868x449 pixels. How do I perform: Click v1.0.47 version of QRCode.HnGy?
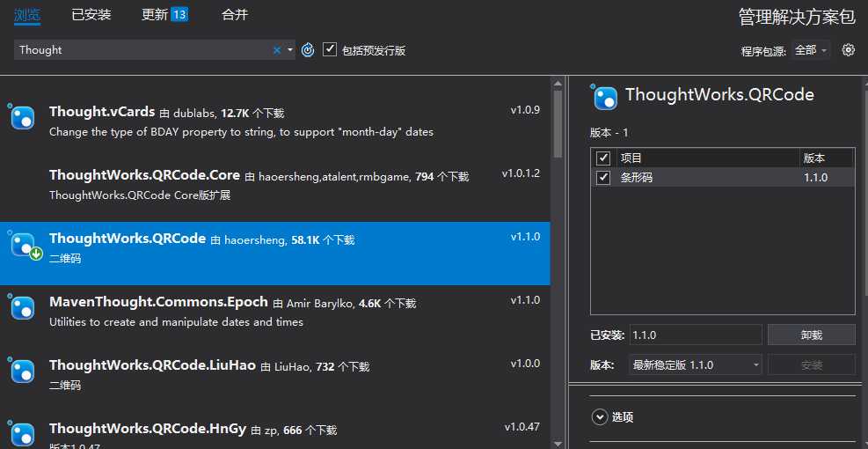click(x=522, y=427)
